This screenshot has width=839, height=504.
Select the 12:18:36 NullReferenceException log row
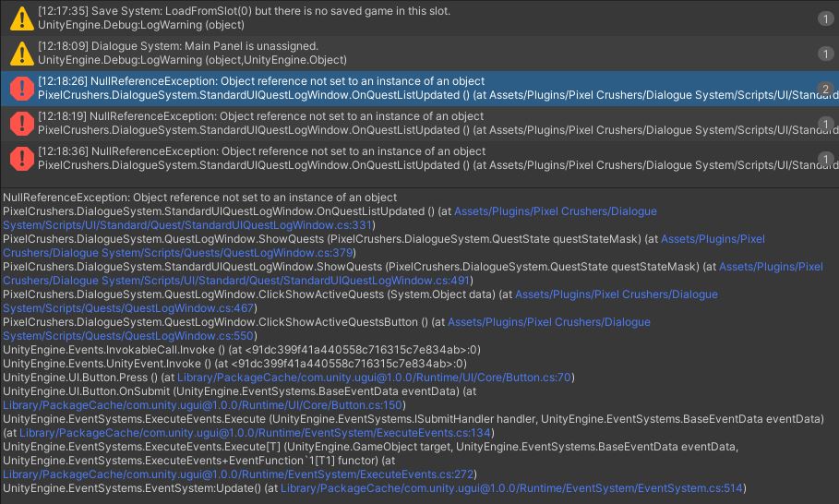click(x=419, y=159)
